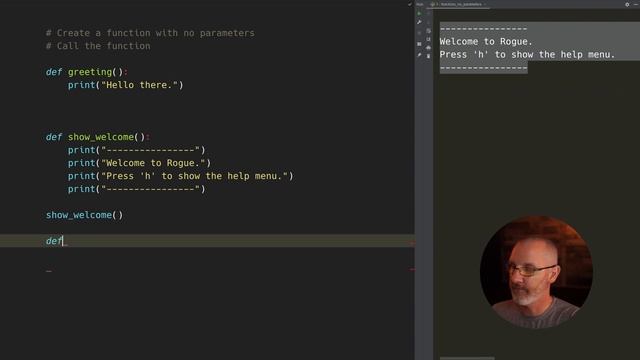Viewport: 640px width, 360px height.
Task: Click scroll to end console icon
Action: coord(428,39)
